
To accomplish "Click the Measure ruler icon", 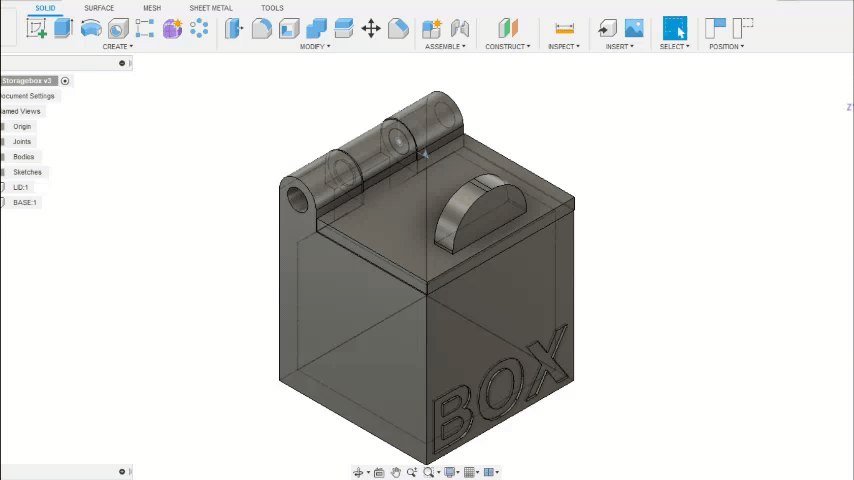I will click(x=564, y=28).
